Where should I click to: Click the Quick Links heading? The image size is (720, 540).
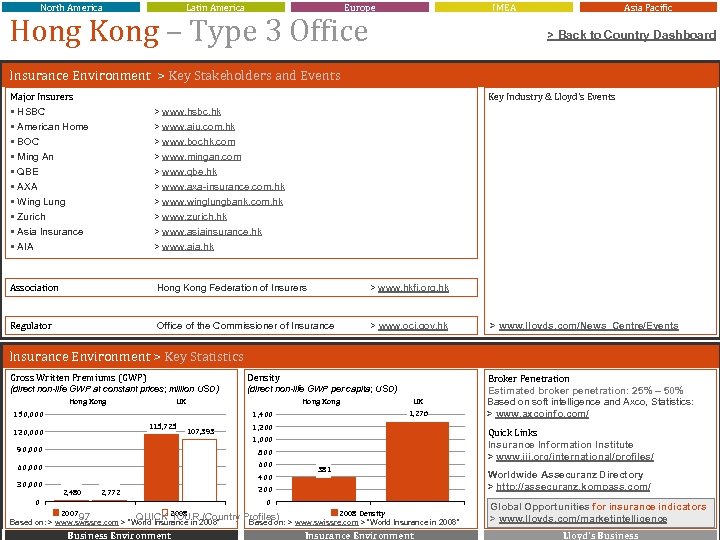(x=512, y=433)
